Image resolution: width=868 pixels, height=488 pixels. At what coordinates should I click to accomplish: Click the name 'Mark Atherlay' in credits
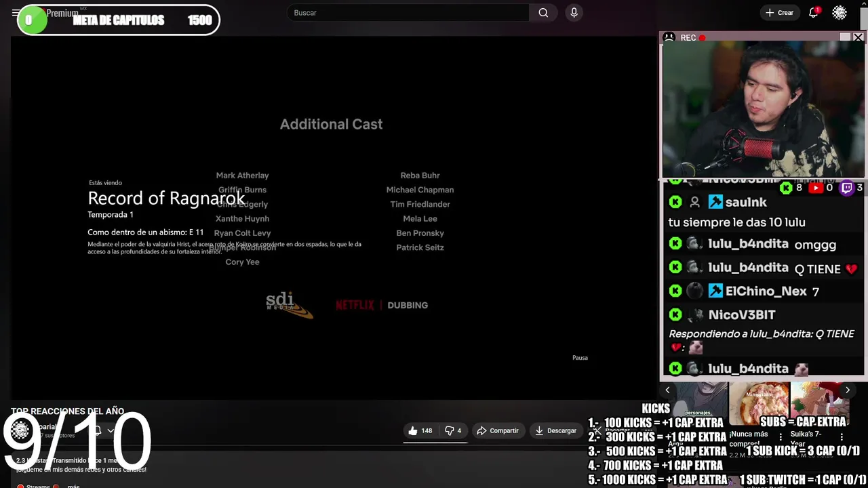pyautogui.click(x=242, y=176)
